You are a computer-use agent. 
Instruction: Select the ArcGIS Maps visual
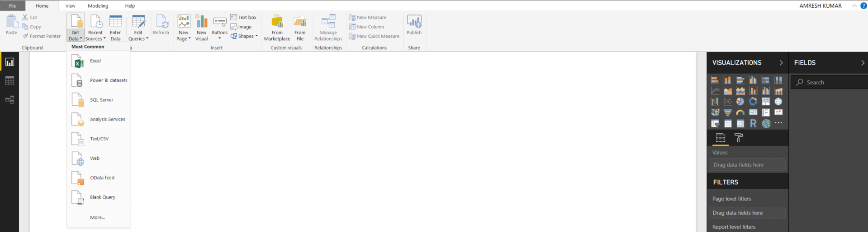(x=766, y=123)
